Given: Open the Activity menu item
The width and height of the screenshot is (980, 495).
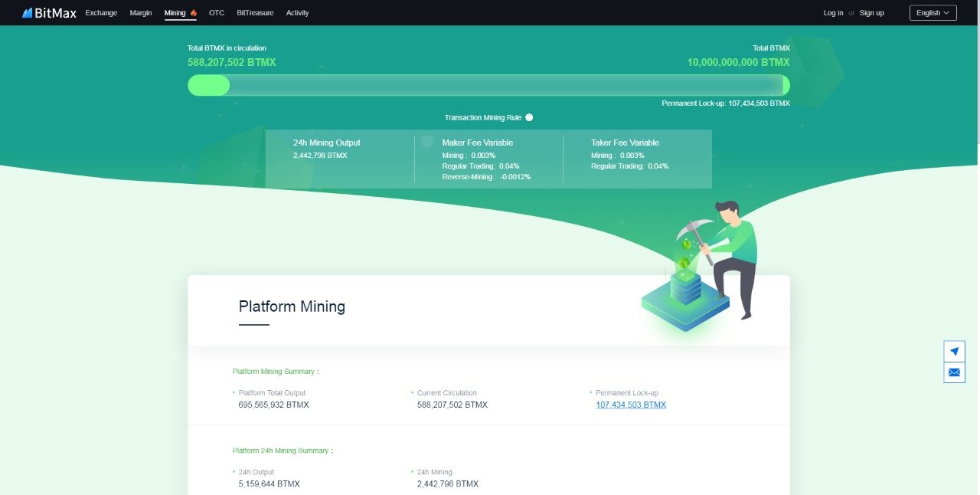Looking at the screenshot, I should [298, 13].
